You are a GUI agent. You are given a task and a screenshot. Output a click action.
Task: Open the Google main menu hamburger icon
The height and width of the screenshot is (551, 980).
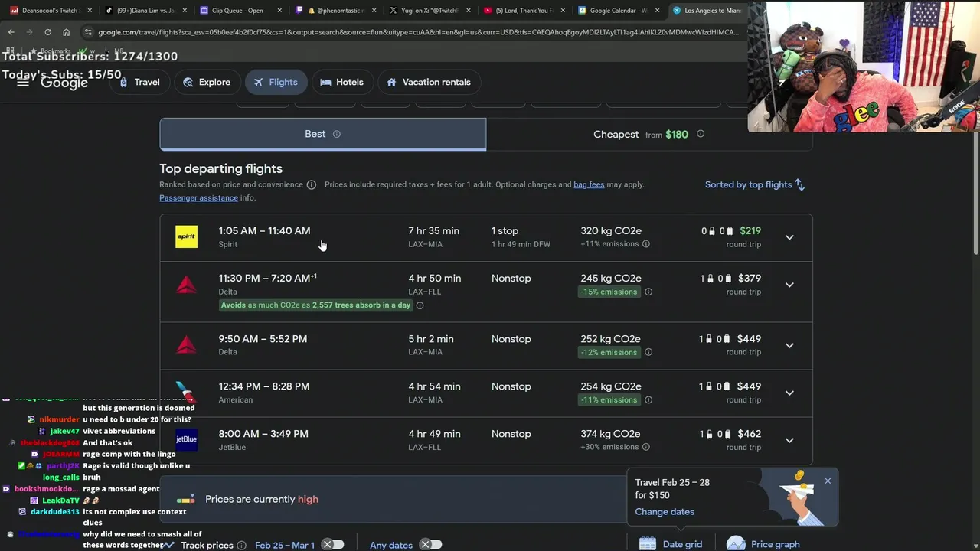click(x=23, y=82)
